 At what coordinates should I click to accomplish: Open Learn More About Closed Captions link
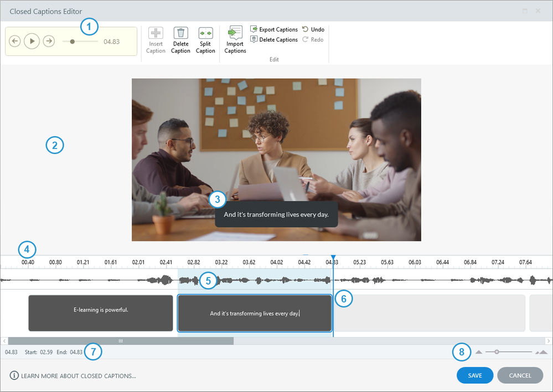[x=78, y=376]
